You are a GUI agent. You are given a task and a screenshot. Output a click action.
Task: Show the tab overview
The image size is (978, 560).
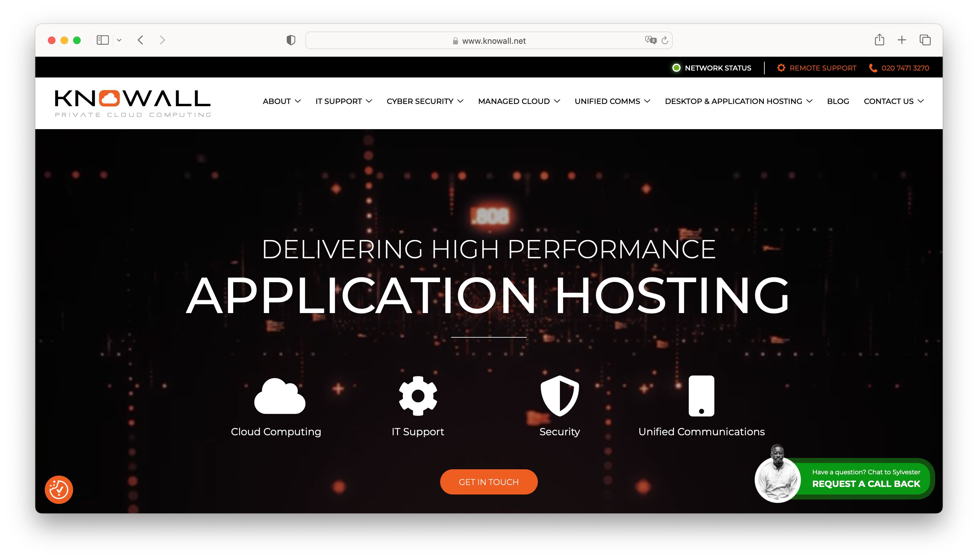(925, 40)
